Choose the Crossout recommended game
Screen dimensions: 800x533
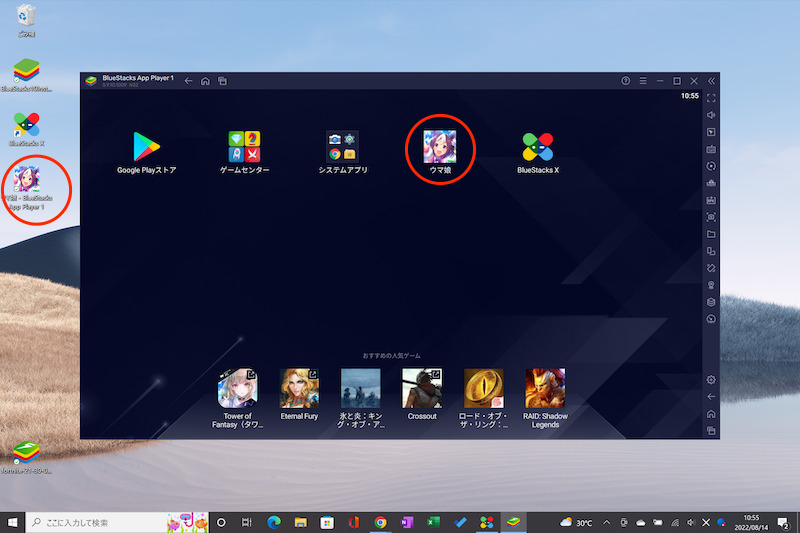click(422, 388)
